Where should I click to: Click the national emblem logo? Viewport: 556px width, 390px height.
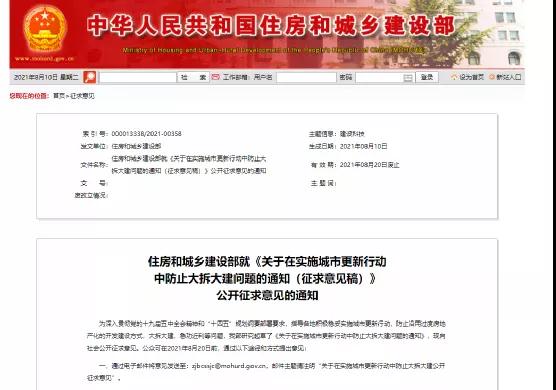[45, 29]
